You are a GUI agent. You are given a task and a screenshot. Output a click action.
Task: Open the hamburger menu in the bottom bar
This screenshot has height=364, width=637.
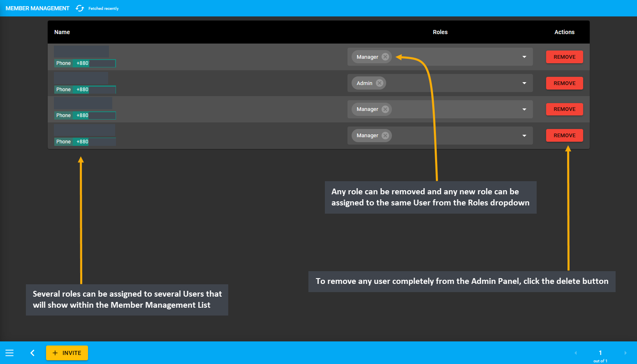[9, 353]
